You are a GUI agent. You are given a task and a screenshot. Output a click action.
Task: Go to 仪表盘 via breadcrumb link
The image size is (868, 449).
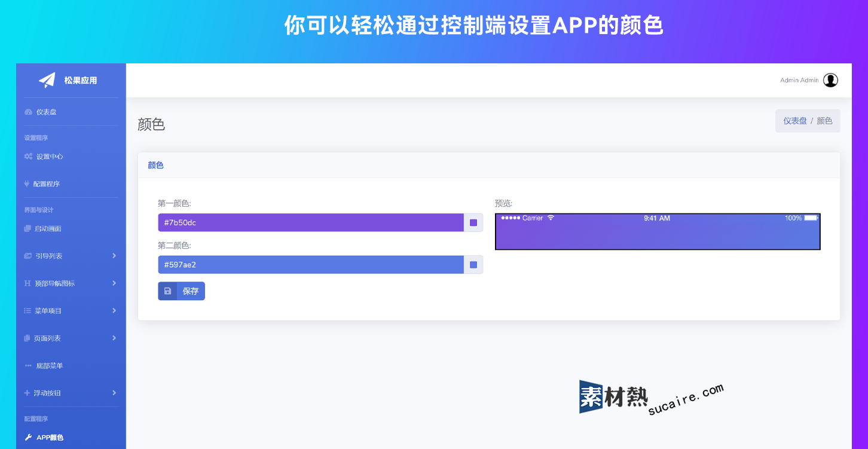795,121
